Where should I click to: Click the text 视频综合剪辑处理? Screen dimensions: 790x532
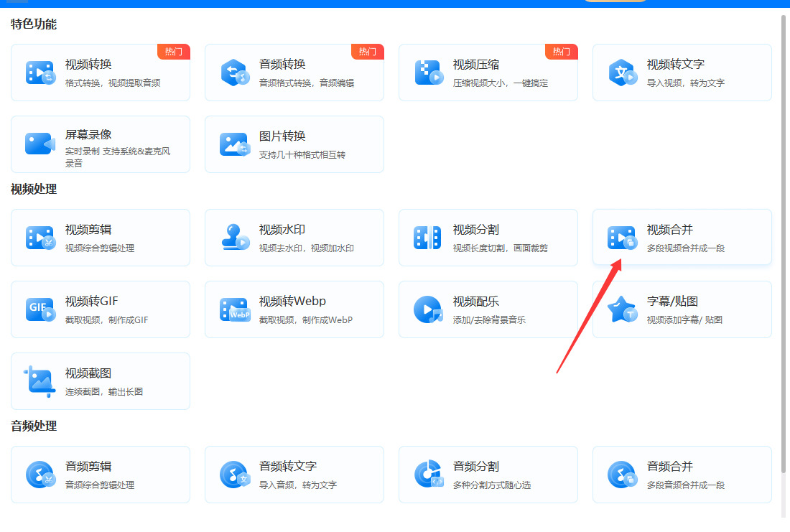[100, 248]
